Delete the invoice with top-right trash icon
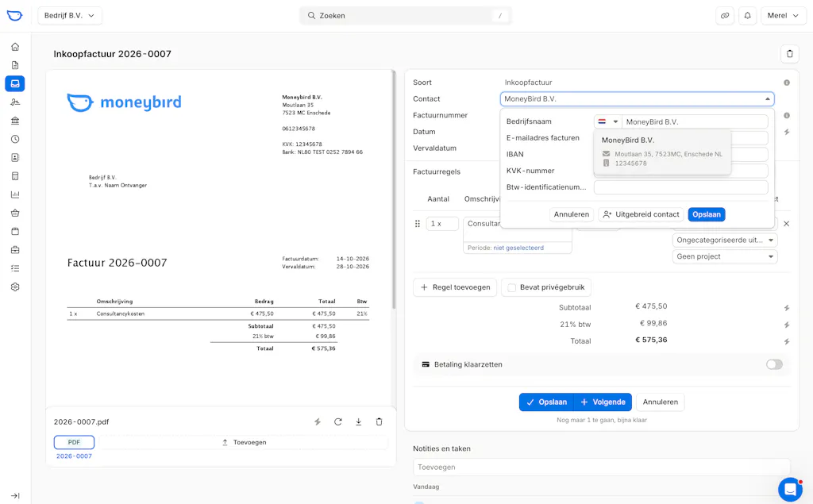This screenshot has height=504, width=813. pyautogui.click(x=790, y=54)
